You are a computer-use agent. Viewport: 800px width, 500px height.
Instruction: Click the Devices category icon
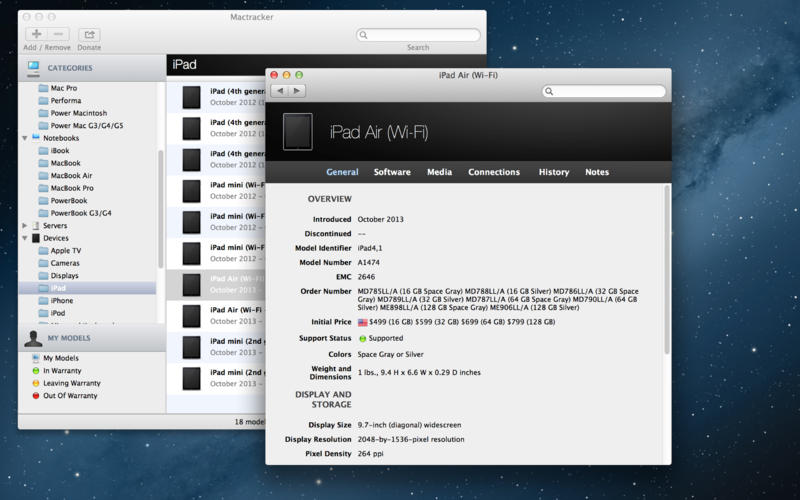pos(36,238)
